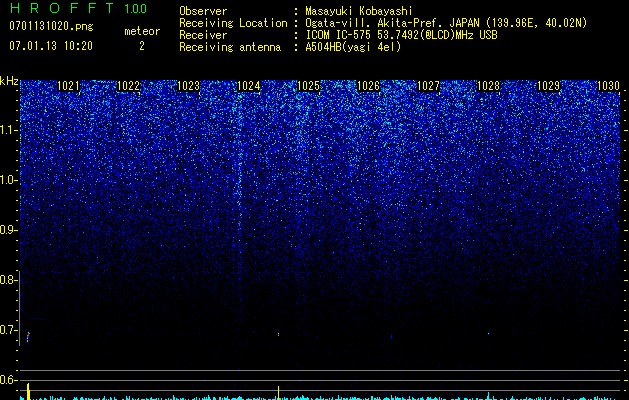This screenshot has width=629, height=400.
Task: Click the HROFFT title text
Action: point(62,8)
